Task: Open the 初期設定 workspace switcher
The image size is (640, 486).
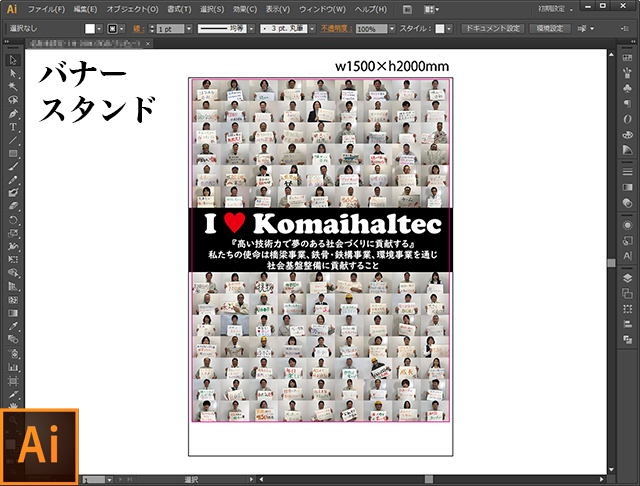Action: tap(556, 9)
